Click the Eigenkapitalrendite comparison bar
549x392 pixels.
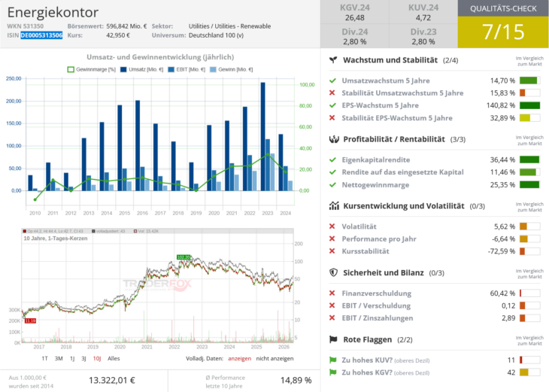pyautogui.click(x=529, y=160)
